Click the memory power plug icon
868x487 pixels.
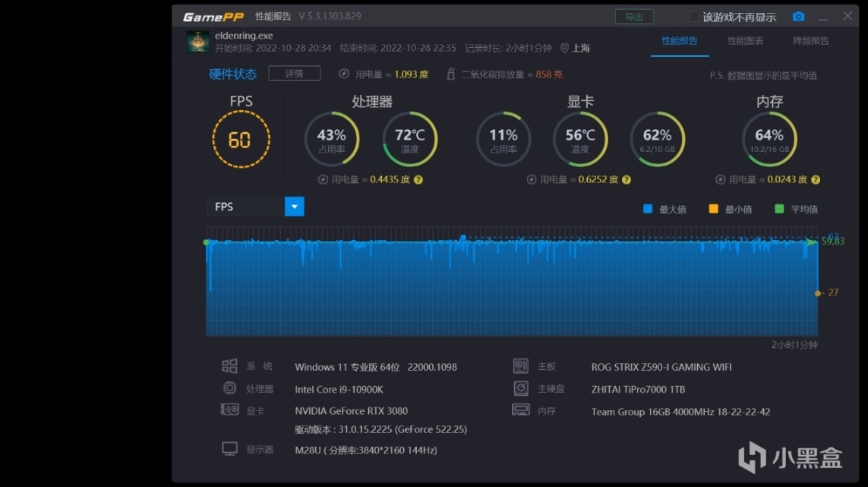coord(720,179)
